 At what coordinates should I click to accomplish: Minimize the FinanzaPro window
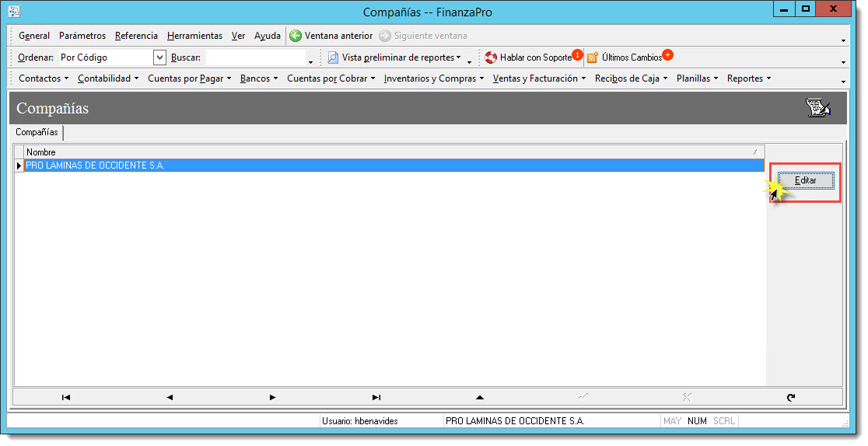784,9
